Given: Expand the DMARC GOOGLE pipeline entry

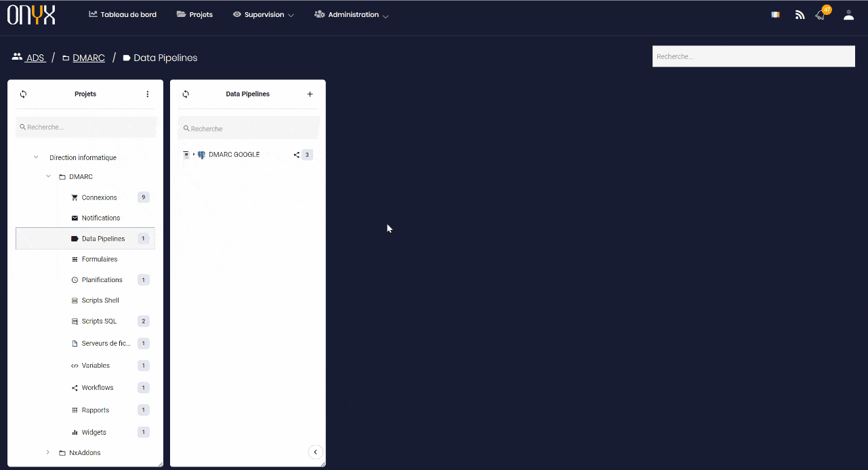Looking at the screenshot, I should point(194,155).
